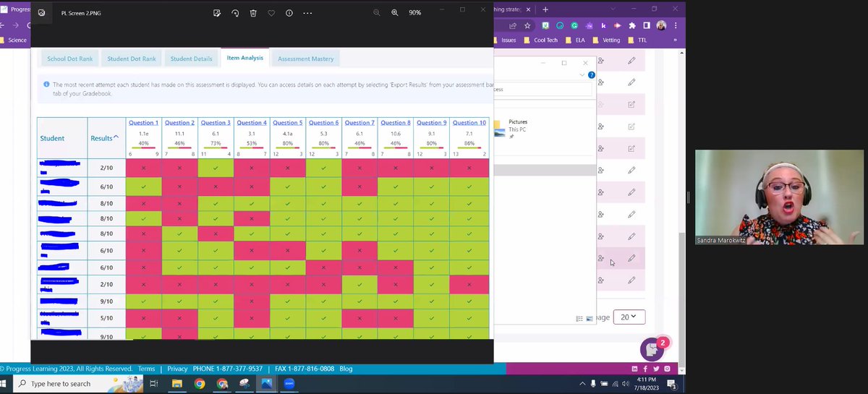Switch to Assessment Mastery tab
Viewport: 868px width, 394px height.
click(x=306, y=59)
